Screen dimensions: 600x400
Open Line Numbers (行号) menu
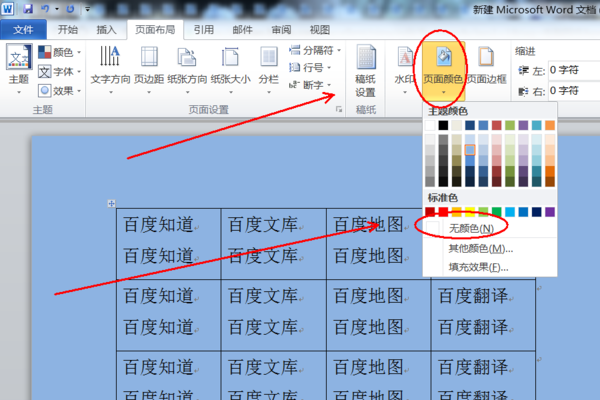point(310,68)
